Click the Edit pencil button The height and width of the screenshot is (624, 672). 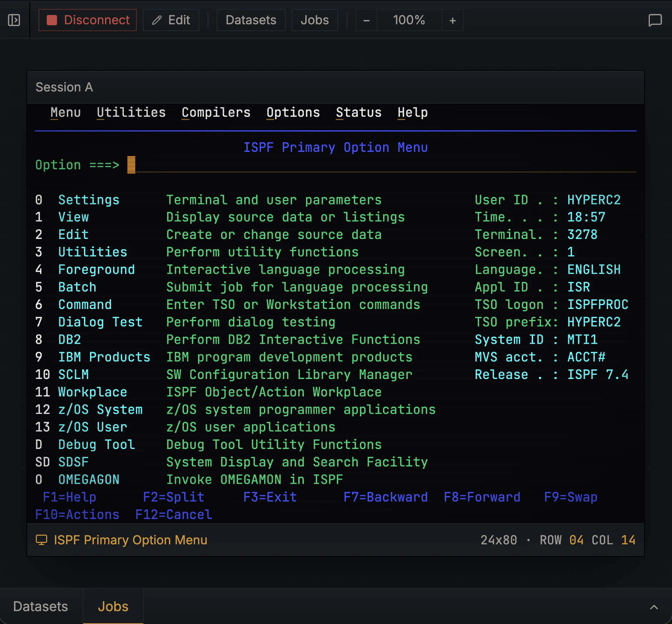tap(171, 20)
